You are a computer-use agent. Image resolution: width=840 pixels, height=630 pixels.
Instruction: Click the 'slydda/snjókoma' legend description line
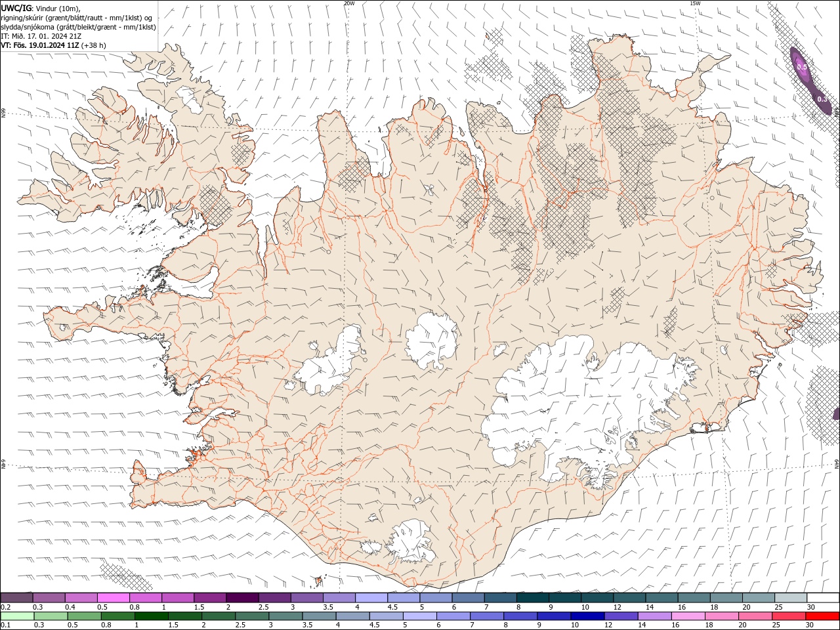coord(79,27)
